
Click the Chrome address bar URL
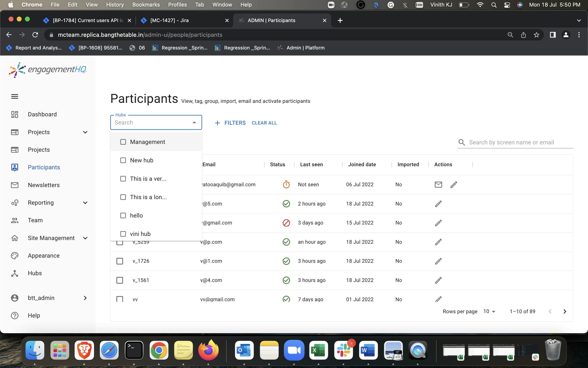(x=140, y=35)
